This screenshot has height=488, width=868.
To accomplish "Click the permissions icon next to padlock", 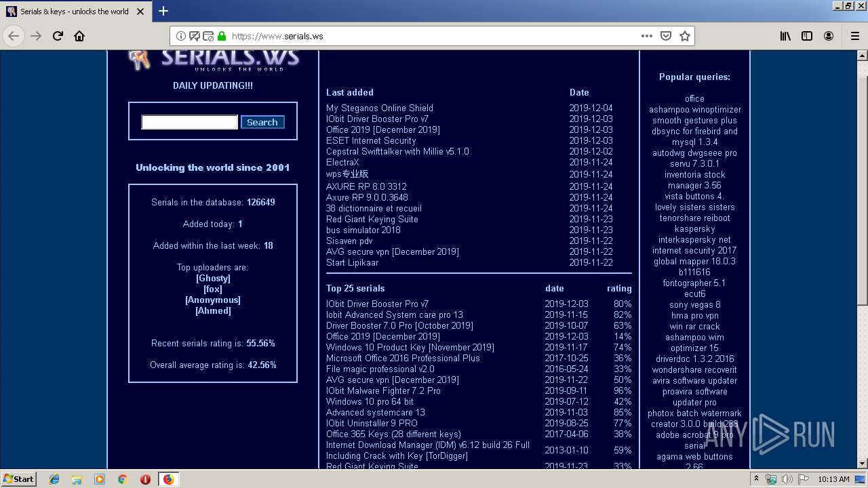I will 208,36.
